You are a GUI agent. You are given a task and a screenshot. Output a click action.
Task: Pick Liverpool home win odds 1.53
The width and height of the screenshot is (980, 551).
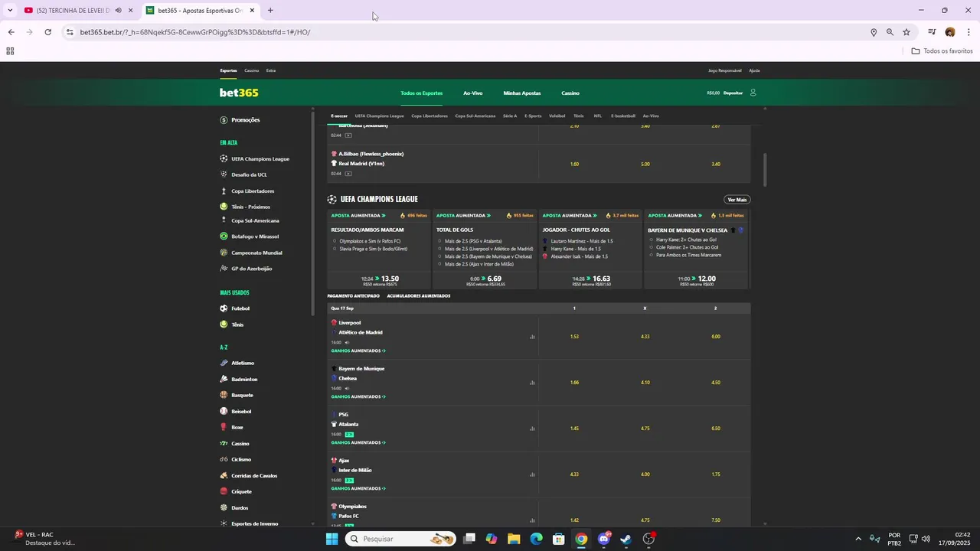(574, 337)
